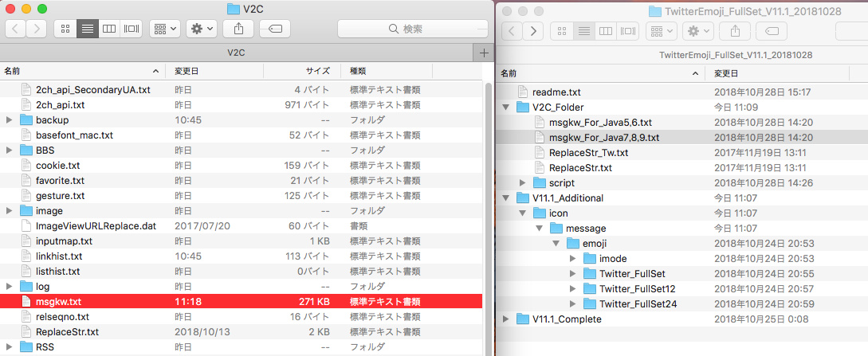Sort V2C list by 名前 column

[x=82, y=72]
